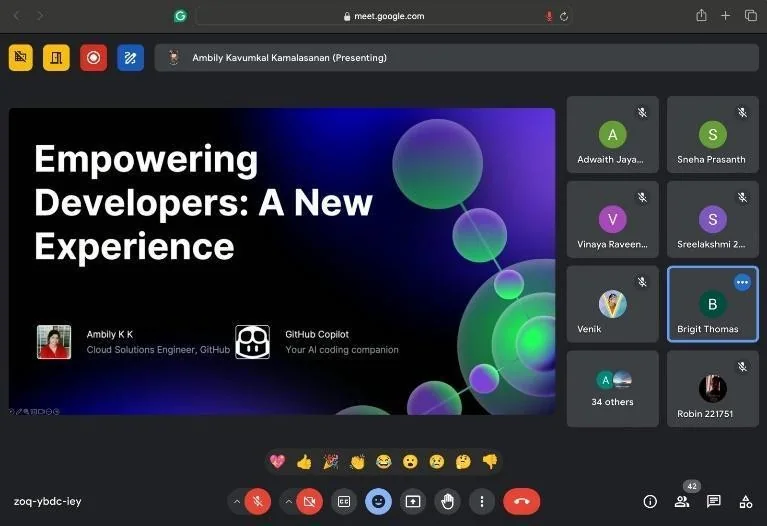767x526 pixels.
Task: Open meeting details info icon
Action: 650,502
